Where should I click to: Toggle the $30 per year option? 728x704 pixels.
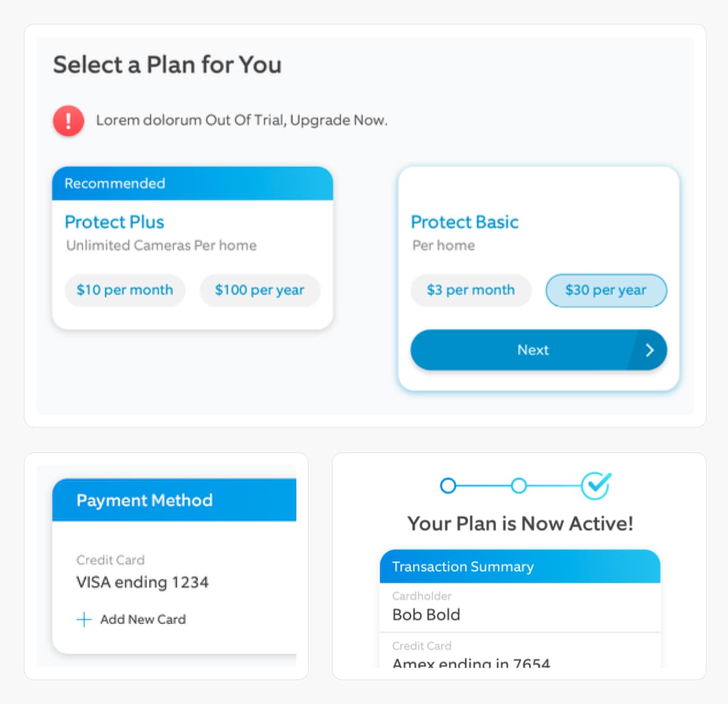(x=606, y=290)
